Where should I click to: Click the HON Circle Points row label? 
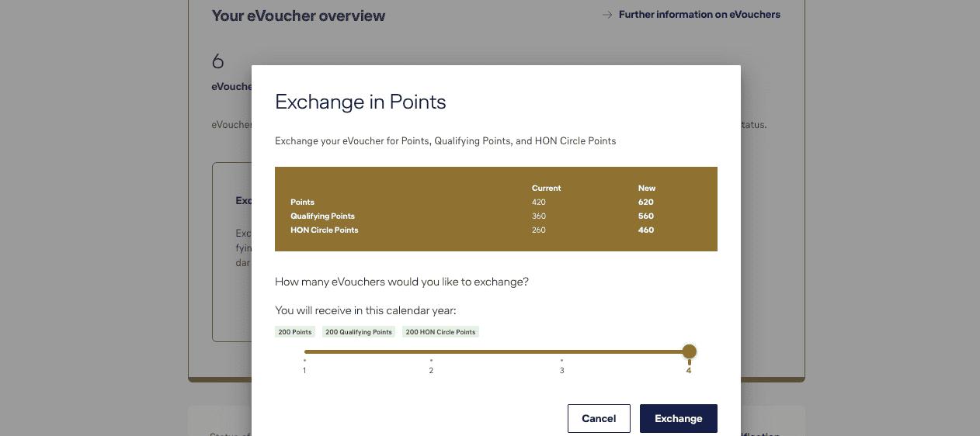325,230
